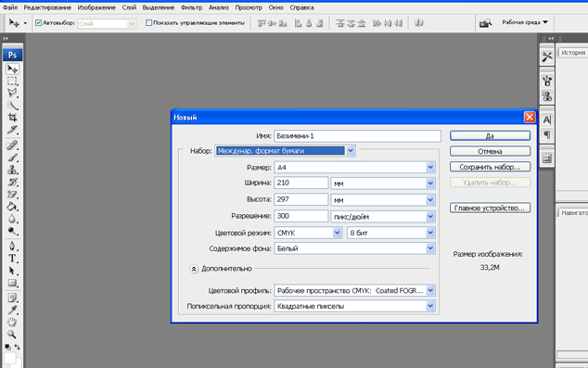The height and width of the screenshot is (368, 588).
Task: Select the Eraser tool
Action: [12, 194]
